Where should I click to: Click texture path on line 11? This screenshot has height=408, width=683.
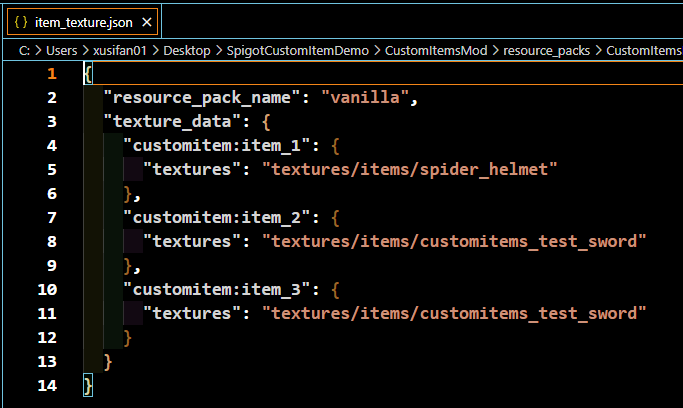tap(454, 314)
